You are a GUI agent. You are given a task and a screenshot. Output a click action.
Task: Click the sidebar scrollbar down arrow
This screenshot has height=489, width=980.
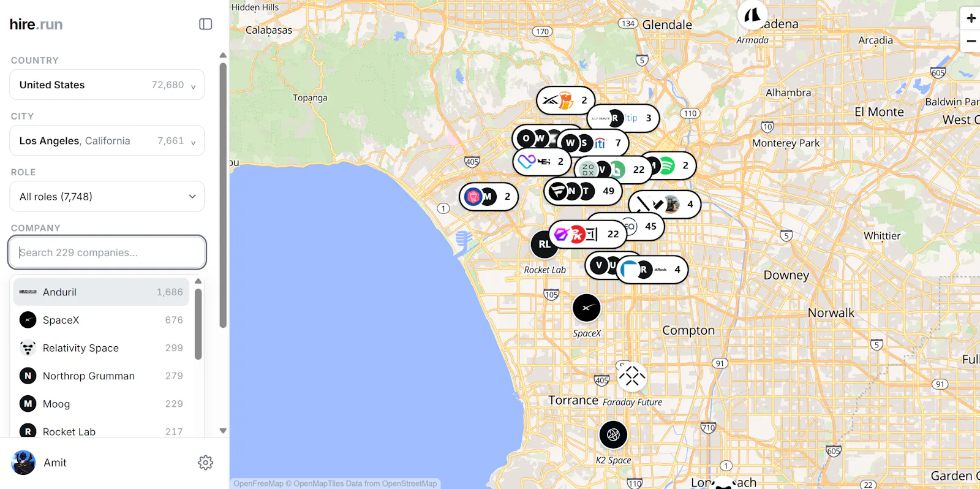pyautogui.click(x=223, y=431)
